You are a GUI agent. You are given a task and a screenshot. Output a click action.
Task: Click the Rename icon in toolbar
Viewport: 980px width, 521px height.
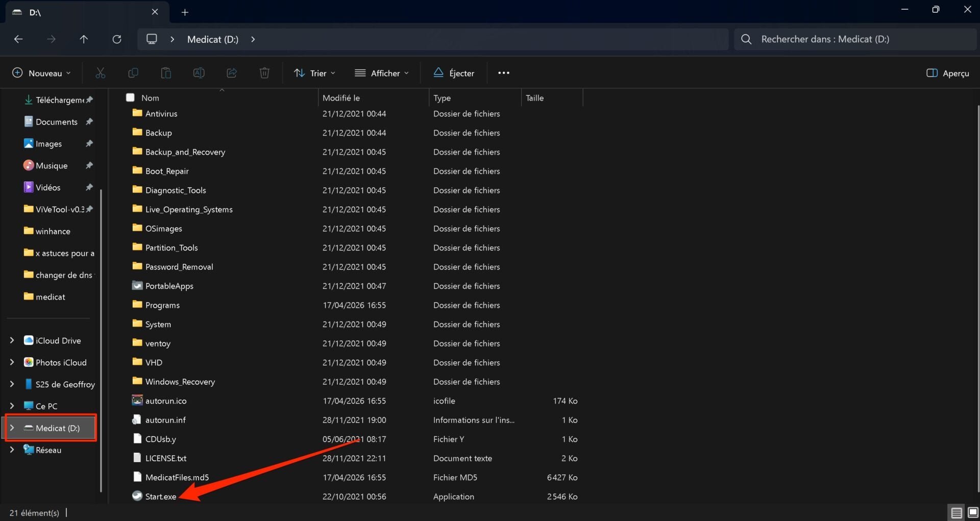pos(199,73)
